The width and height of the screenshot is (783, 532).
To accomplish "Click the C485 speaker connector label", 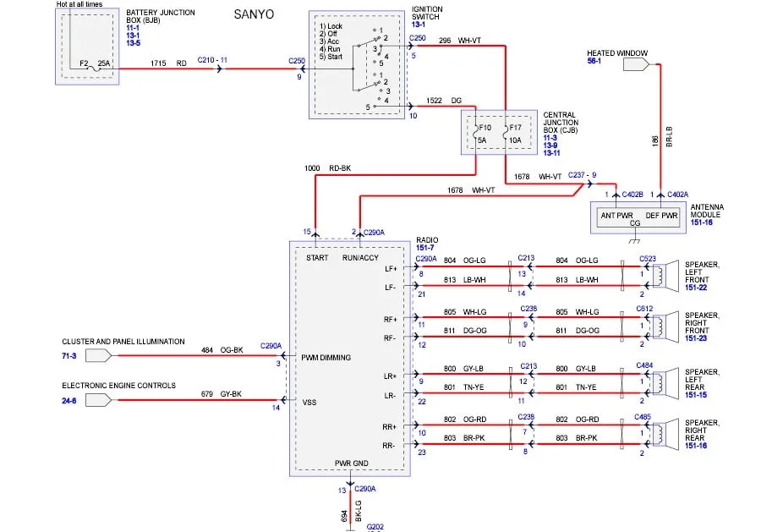I will pyautogui.click(x=643, y=417).
